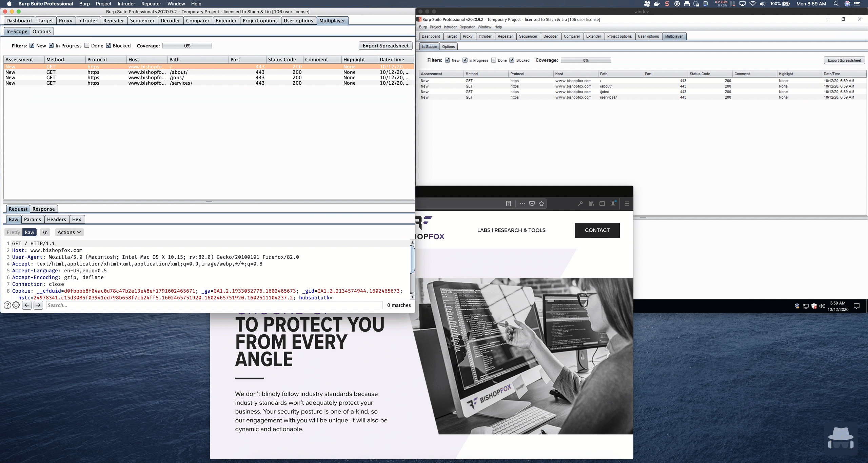The image size is (868, 463).
Task: Click the Firefox reader view icon
Action: pos(508,204)
